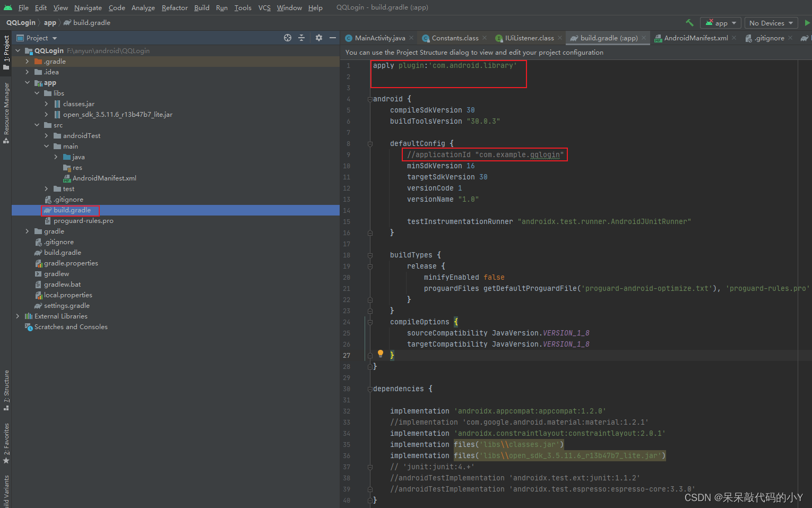Image resolution: width=812 pixels, height=508 pixels.
Task: Expand the java folder
Action: (56, 157)
